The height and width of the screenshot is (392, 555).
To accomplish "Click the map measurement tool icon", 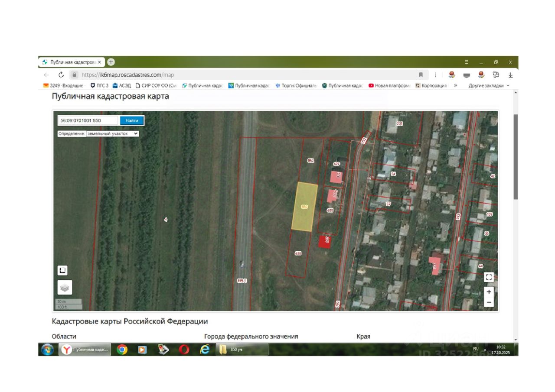I will click(x=62, y=271).
